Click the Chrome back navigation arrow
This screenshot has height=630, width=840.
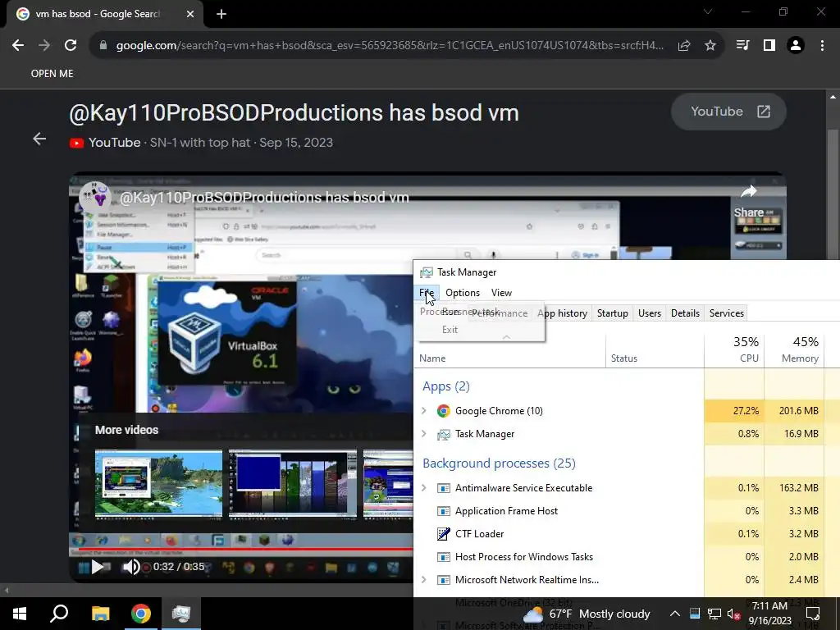click(x=18, y=46)
